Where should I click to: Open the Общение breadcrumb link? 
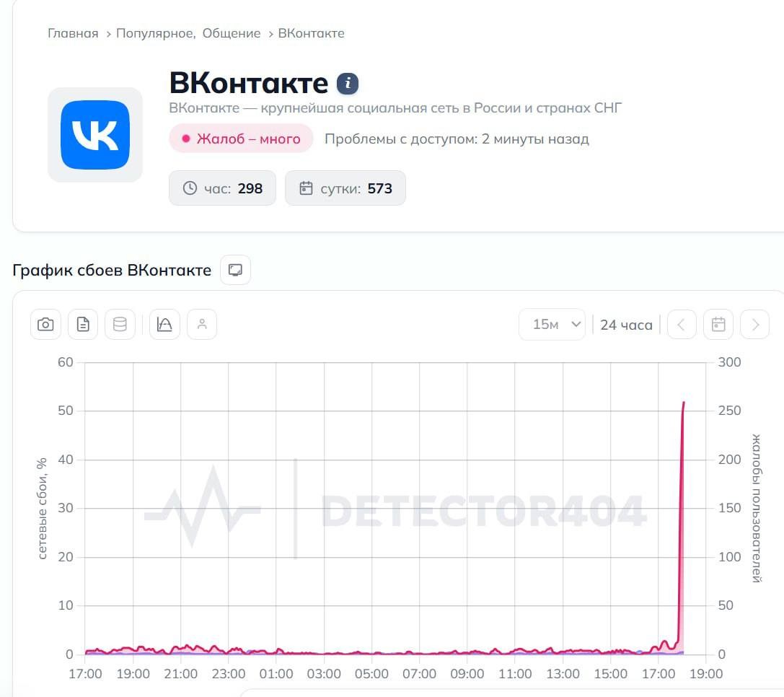pos(231,33)
